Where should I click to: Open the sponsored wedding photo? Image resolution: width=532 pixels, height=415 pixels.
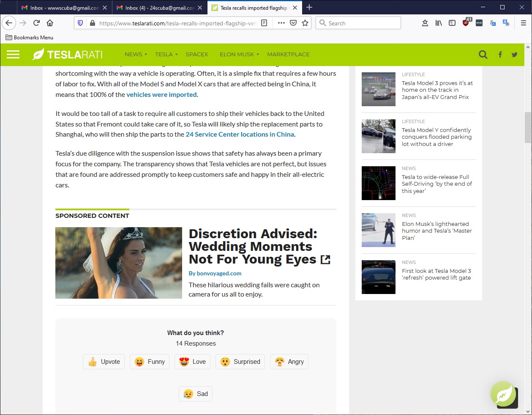coord(119,263)
